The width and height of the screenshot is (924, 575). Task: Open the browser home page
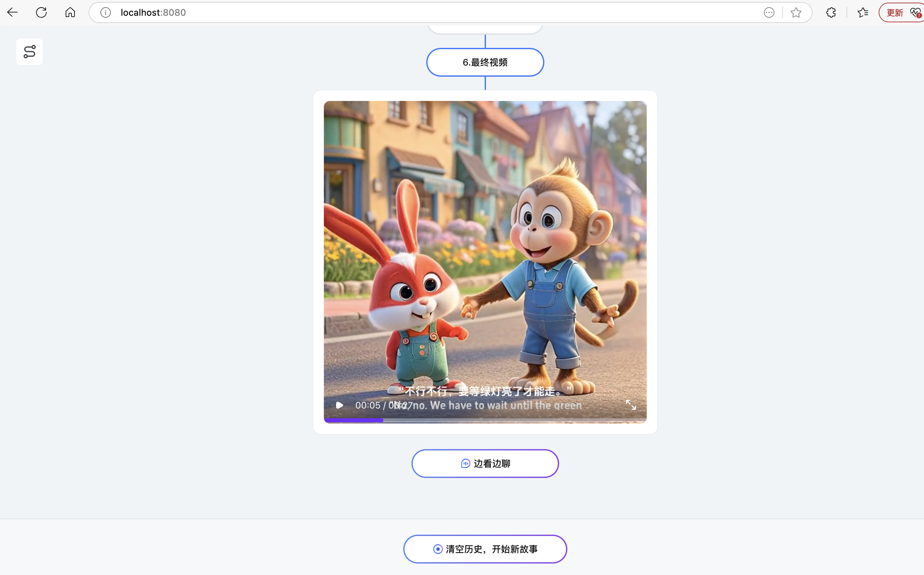[x=70, y=12]
